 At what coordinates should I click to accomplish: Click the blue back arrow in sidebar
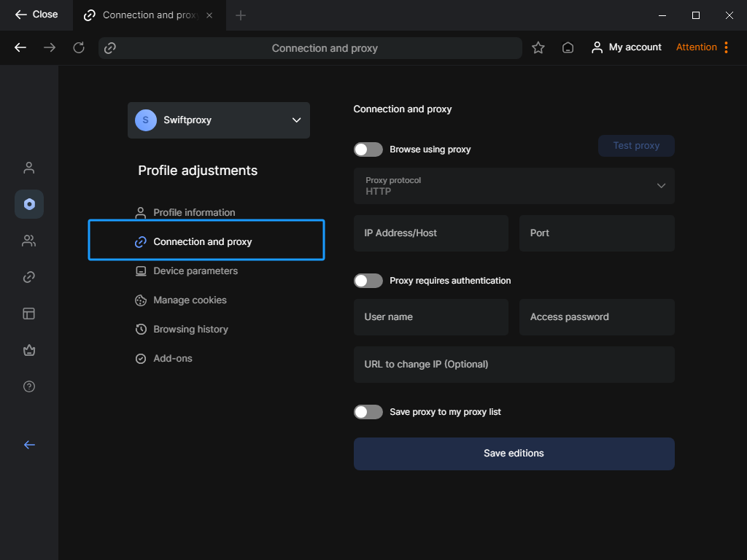click(x=29, y=445)
